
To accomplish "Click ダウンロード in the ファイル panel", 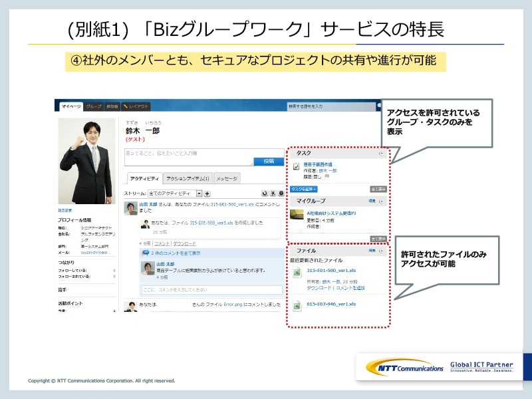I will coord(319,288).
